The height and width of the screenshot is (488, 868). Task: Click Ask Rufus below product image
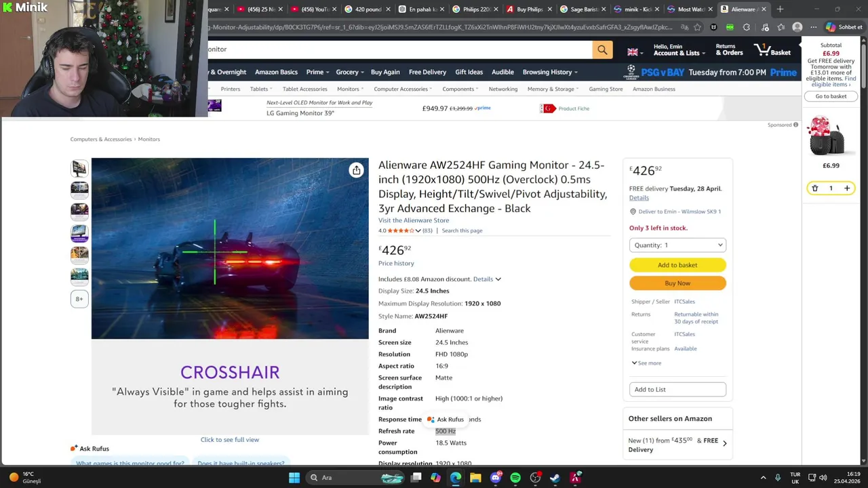[90, 449]
